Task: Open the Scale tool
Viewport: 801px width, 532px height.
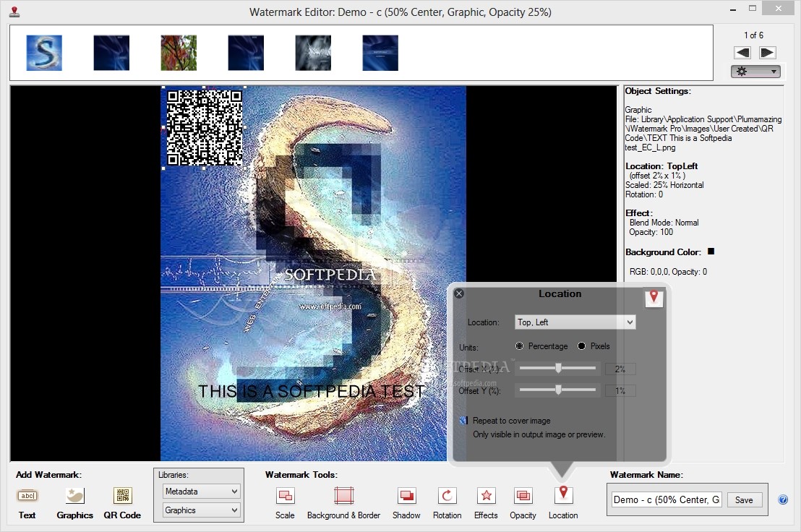Action: [x=285, y=496]
